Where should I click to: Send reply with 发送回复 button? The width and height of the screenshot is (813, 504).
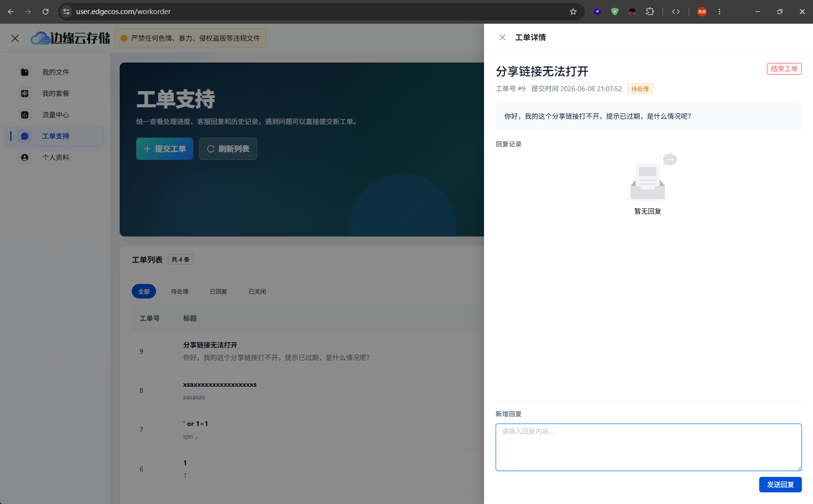point(780,485)
